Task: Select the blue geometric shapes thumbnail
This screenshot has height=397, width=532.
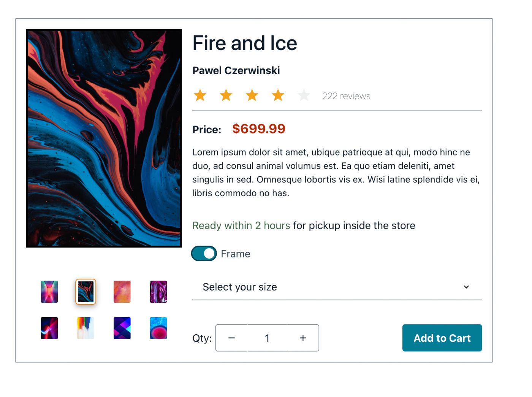Action: pos(122,328)
